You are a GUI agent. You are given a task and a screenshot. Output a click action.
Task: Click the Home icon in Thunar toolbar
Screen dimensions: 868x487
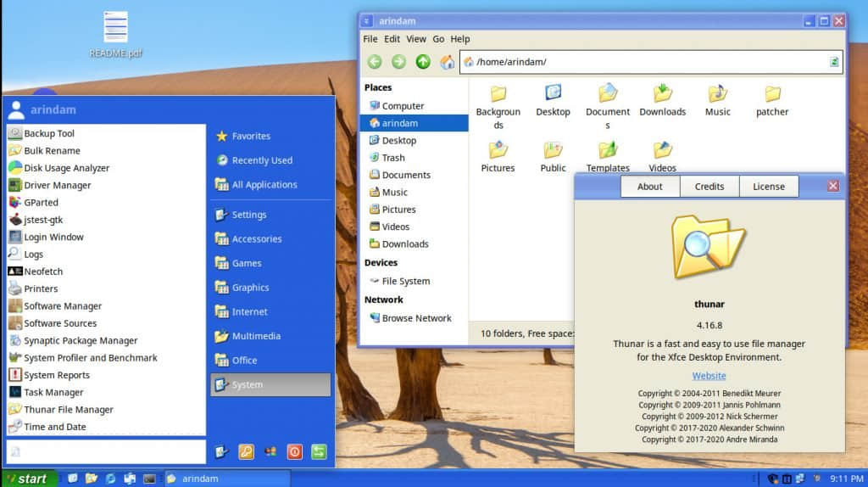(x=448, y=61)
